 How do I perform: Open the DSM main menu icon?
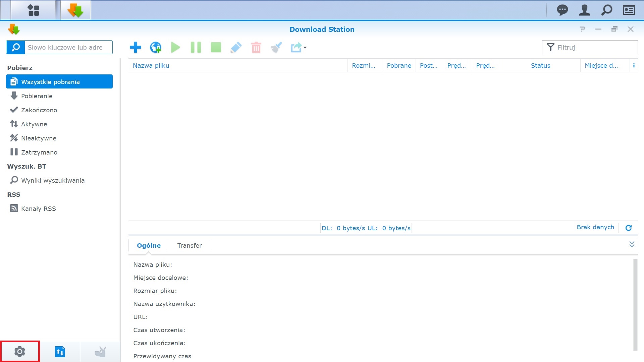click(33, 10)
